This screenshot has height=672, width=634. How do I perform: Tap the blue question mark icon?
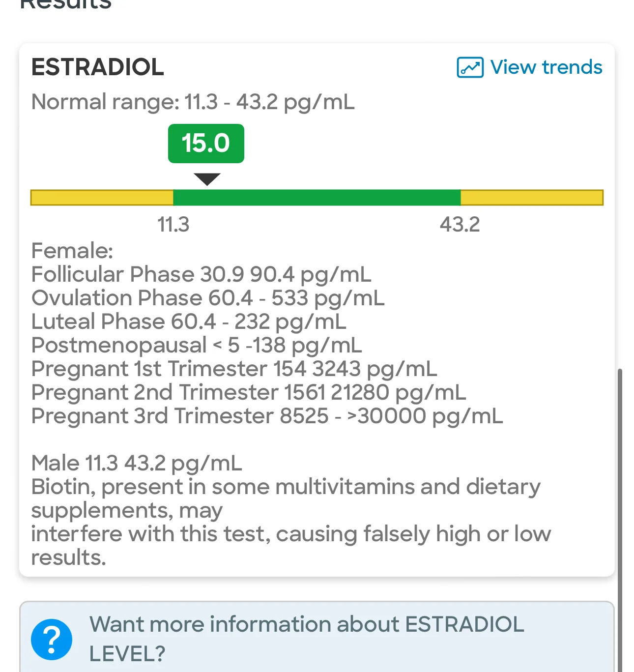[x=52, y=639]
